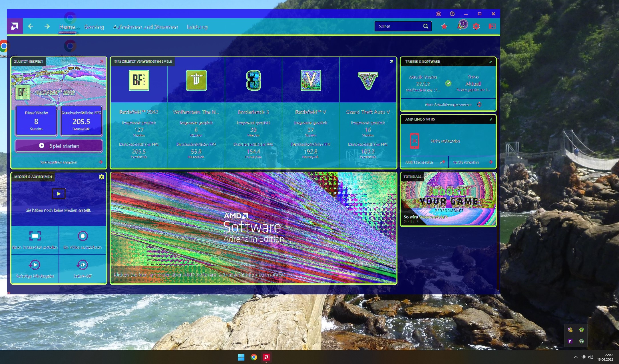Image resolution: width=619 pixels, height=364 pixels.
Task: Toggle the sidebar panel icon in header
Action: (x=492, y=26)
